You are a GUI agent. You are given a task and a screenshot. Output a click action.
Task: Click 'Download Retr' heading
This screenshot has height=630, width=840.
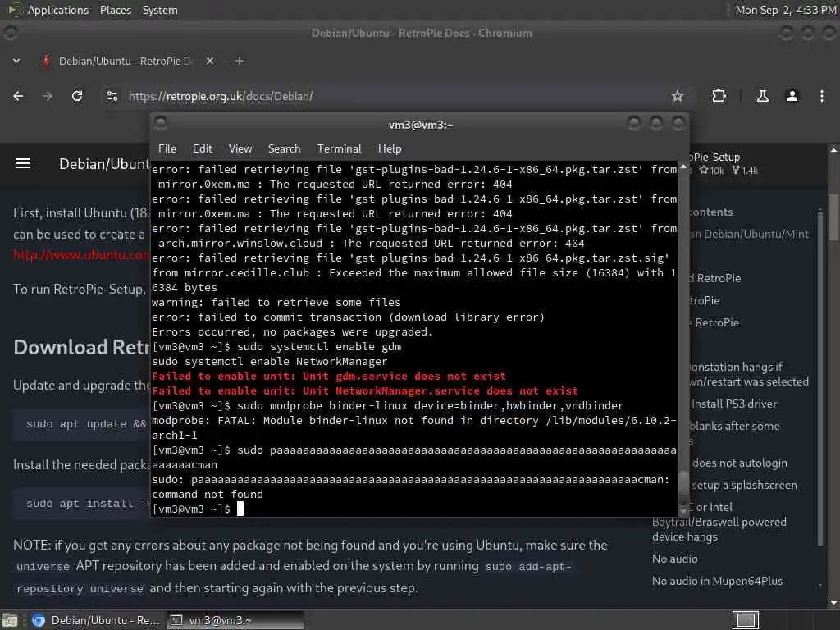pyautogui.click(x=81, y=348)
